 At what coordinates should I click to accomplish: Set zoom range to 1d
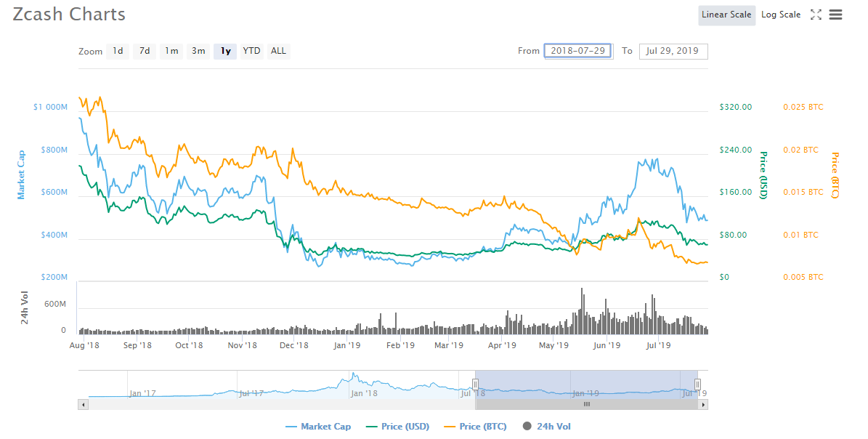click(x=118, y=51)
